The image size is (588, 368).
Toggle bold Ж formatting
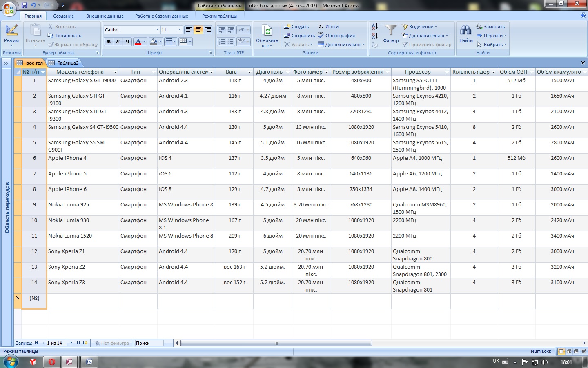pyautogui.click(x=108, y=42)
